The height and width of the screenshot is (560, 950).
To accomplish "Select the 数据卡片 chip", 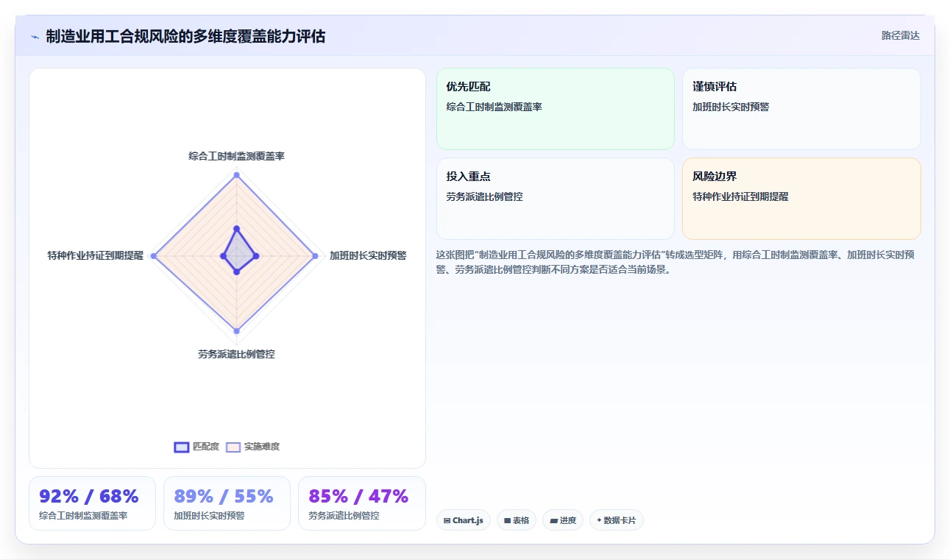I will click(x=617, y=520).
